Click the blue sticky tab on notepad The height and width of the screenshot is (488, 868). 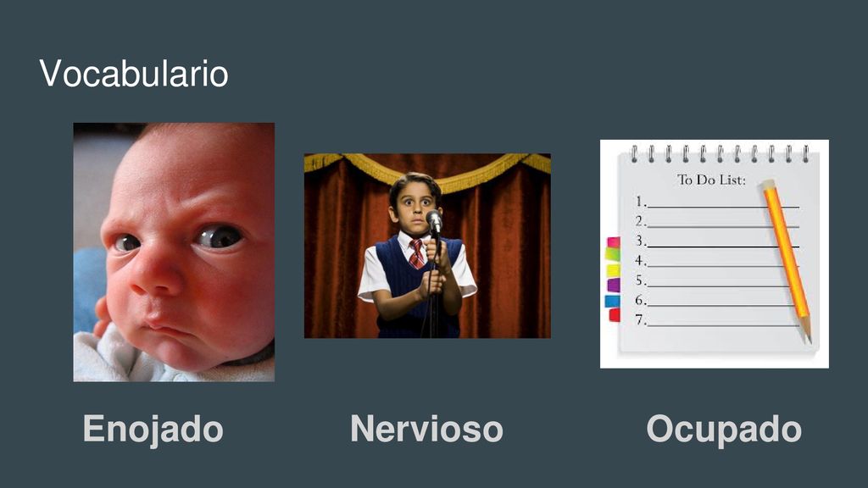tap(612, 301)
